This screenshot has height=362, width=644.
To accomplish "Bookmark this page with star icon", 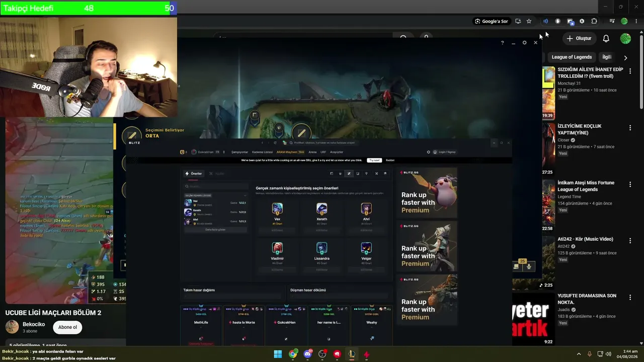I will point(529,21).
